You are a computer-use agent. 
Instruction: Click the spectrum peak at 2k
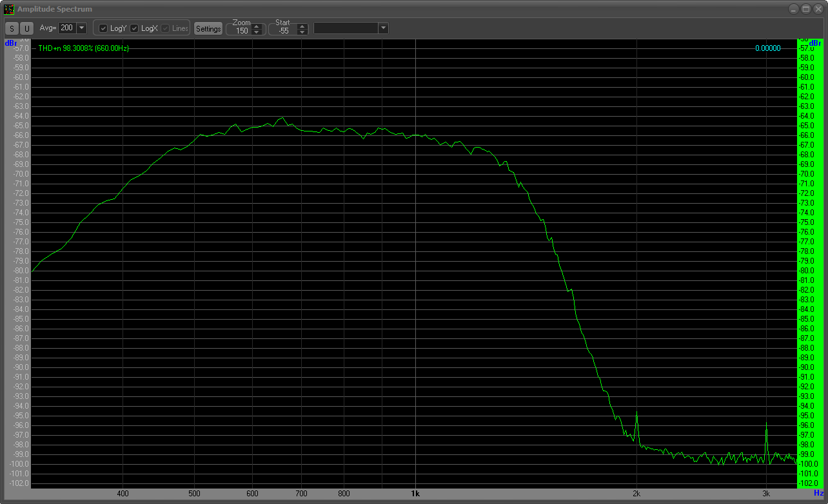coord(636,414)
